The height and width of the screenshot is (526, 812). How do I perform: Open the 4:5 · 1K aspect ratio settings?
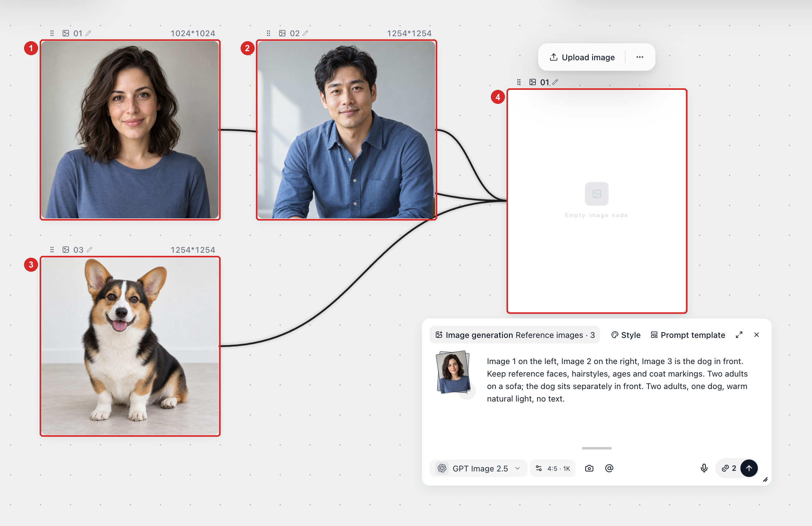click(553, 468)
